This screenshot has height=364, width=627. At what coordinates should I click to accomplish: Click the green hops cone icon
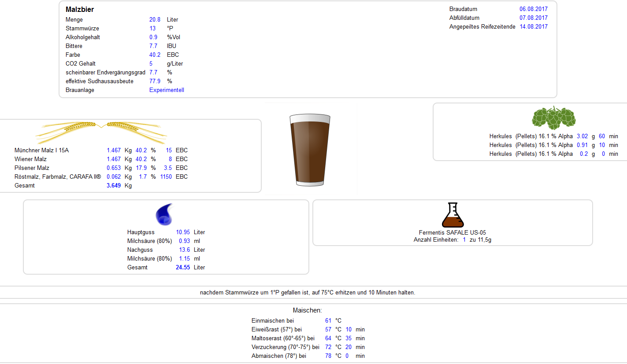[x=554, y=117]
